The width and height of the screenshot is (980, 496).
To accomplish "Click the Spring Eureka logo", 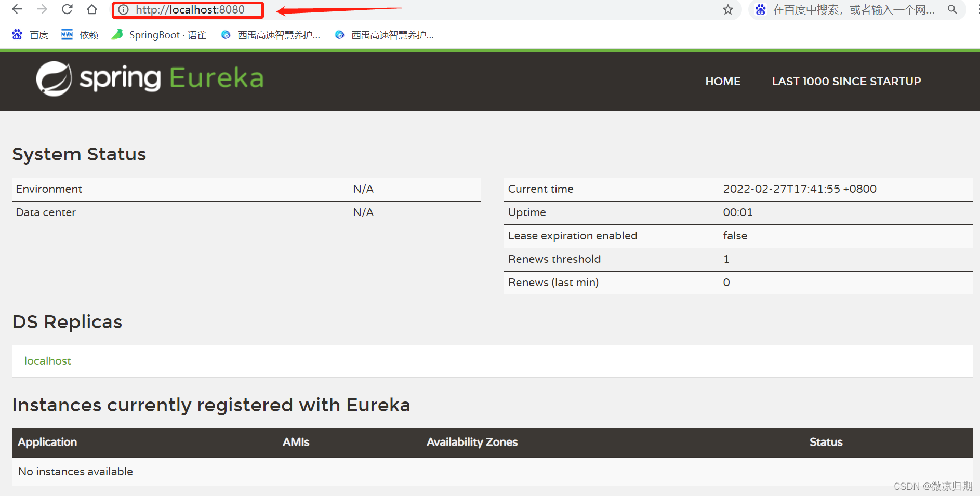I will (150, 78).
